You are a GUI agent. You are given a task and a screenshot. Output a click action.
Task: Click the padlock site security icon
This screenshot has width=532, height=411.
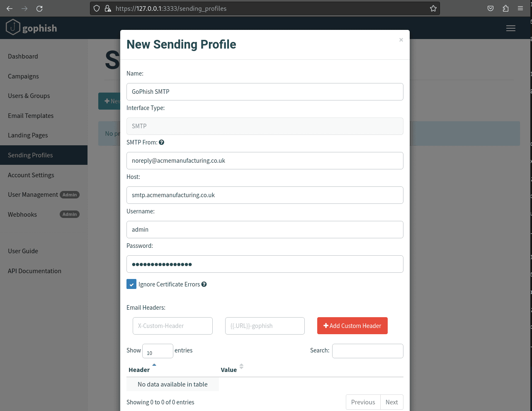pos(108,8)
